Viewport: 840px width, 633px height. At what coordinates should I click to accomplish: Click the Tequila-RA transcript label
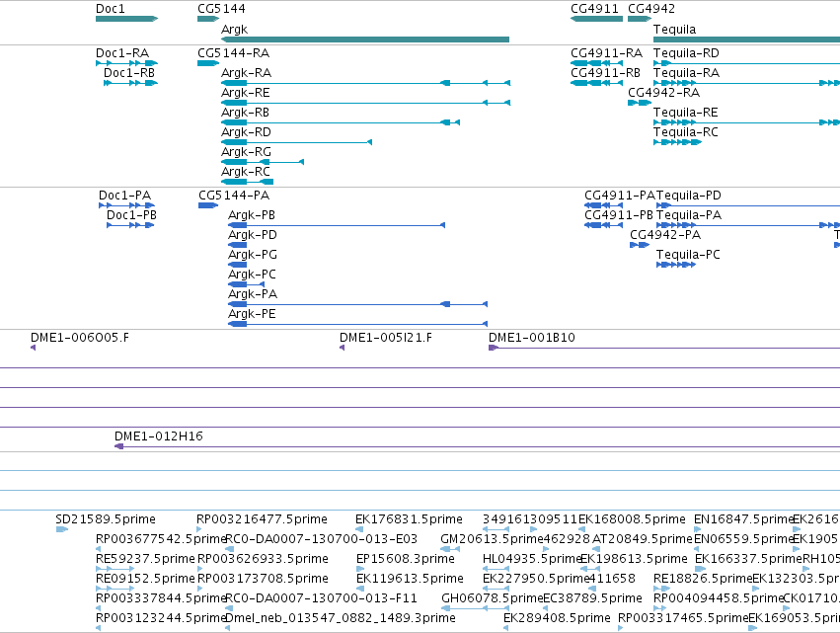click(x=686, y=73)
